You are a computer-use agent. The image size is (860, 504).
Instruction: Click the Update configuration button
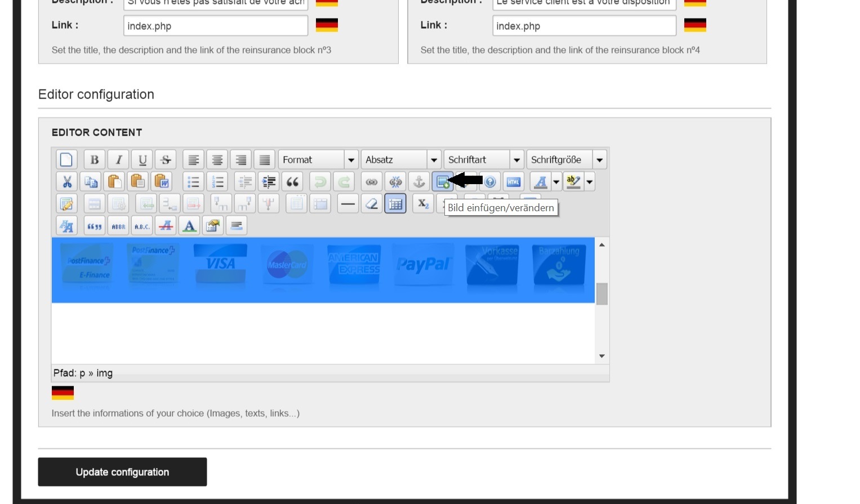pos(122,472)
